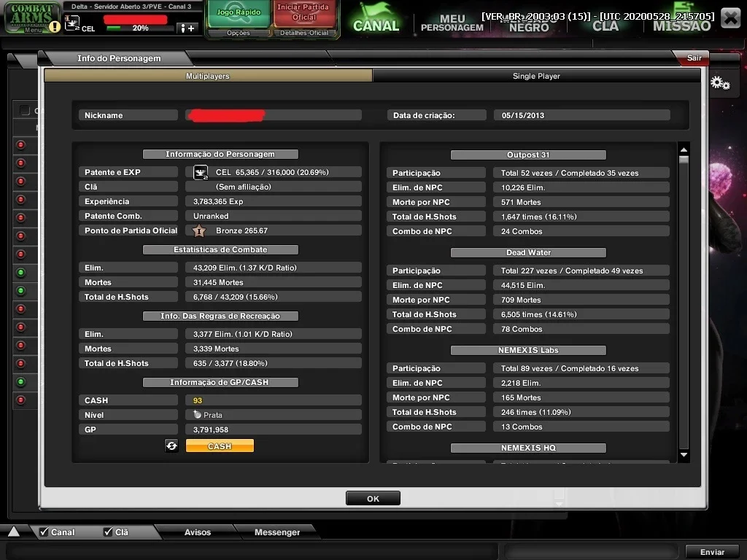
Task: Click the first green status indicator in list
Action: click(20, 273)
